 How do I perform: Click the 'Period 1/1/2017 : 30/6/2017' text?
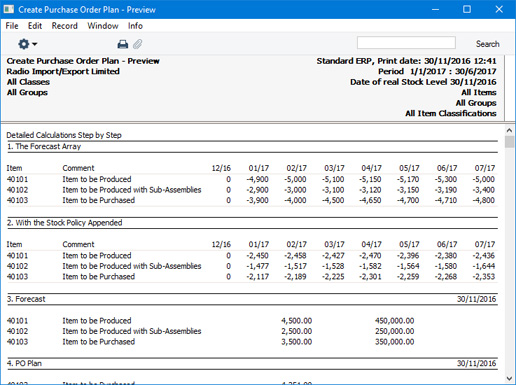(x=437, y=71)
